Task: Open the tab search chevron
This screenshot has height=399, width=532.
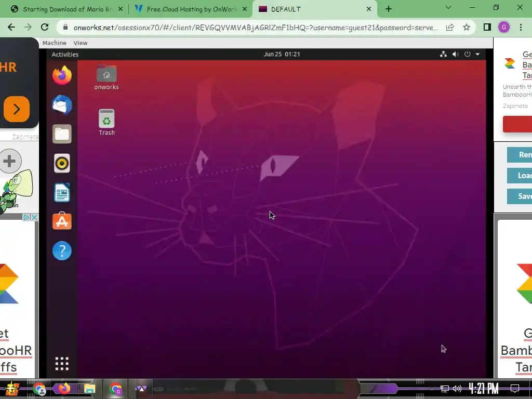Action: pos(448,7)
